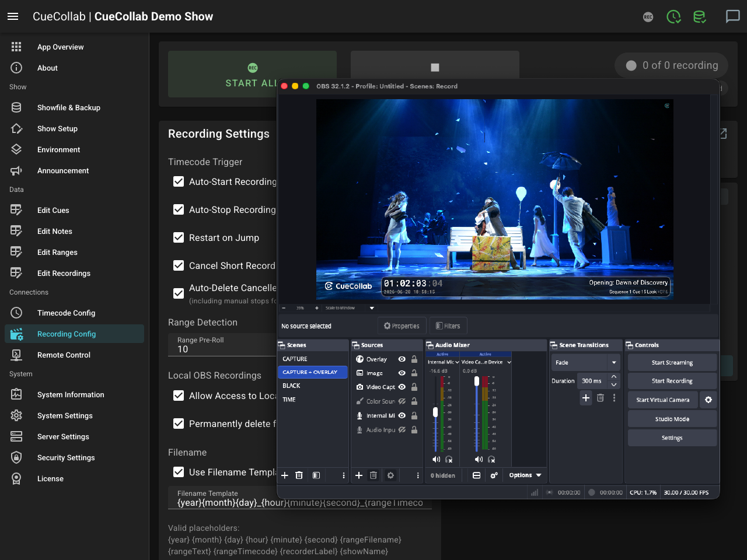Click the Filename Template field
Screen dimensions: 747x560
point(300,498)
